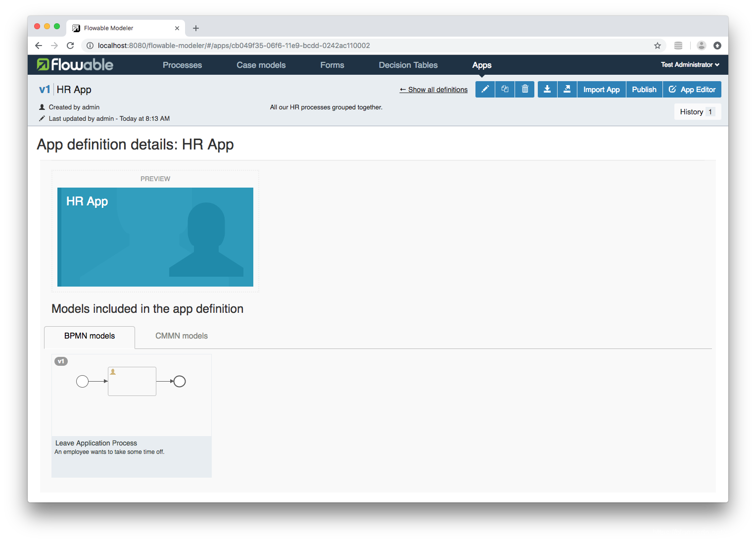756x542 pixels.
Task: Open the Test Administrator user menu
Action: pyautogui.click(x=690, y=64)
